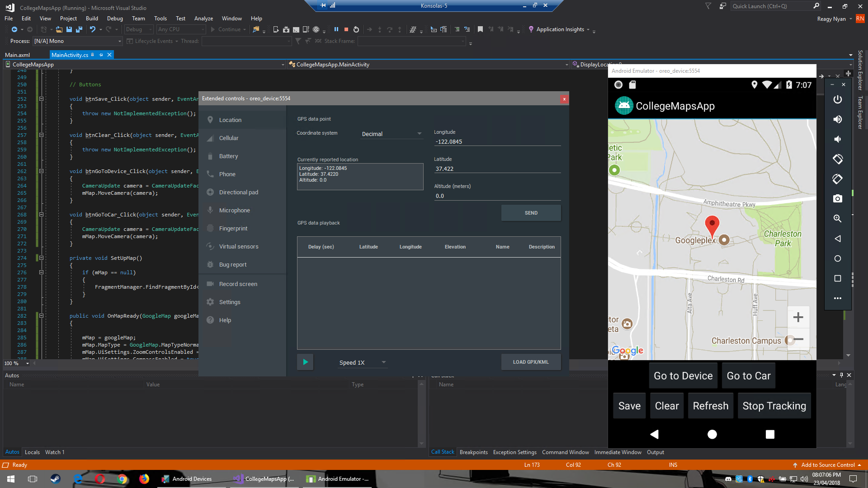Stop debugging in Visual Studio toolbar
The height and width of the screenshot is (488, 868).
[346, 29]
